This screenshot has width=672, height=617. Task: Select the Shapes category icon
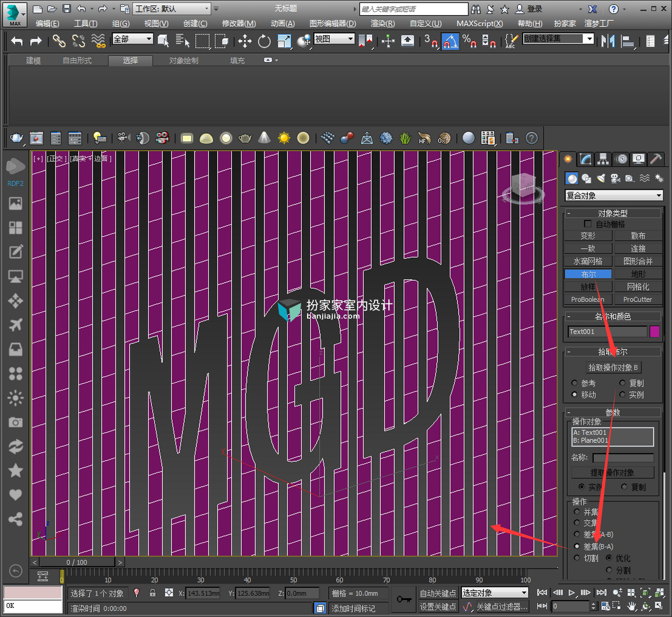click(x=586, y=178)
